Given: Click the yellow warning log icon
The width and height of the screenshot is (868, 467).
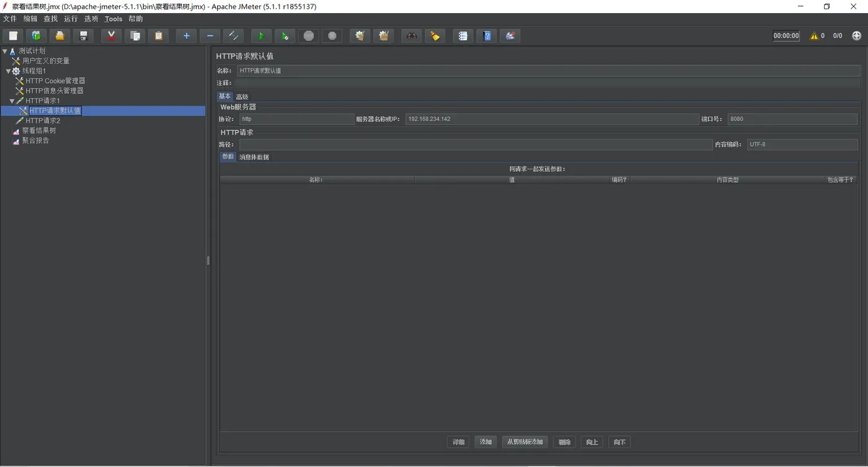Looking at the screenshot, I should [x=813, y=36].
